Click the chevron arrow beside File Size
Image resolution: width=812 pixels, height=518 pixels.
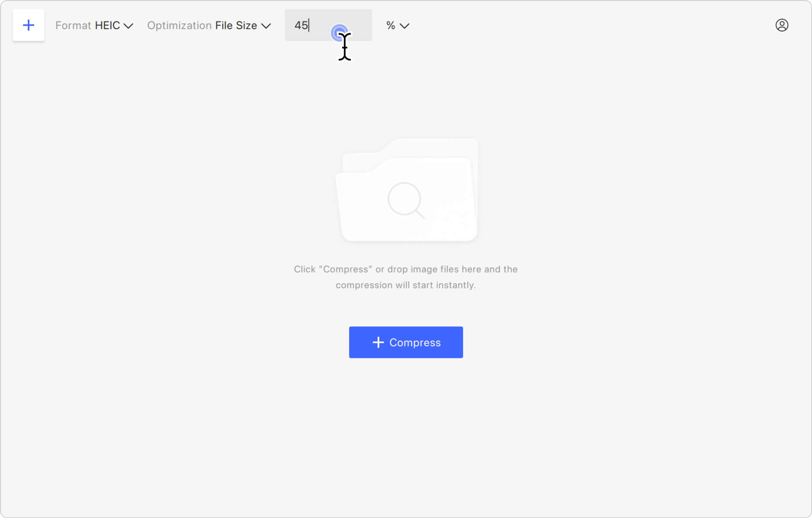(x=266, y=26)
